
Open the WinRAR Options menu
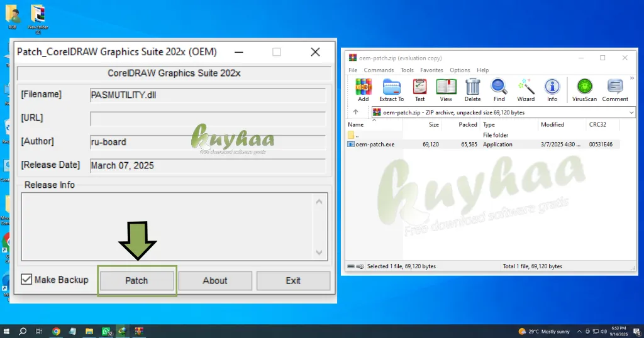[460, 70]
